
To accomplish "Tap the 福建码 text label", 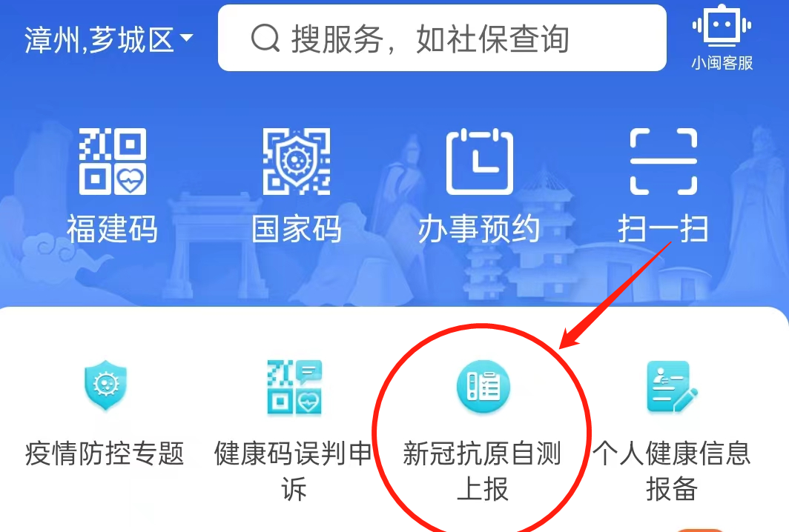I will pos(112,228).
